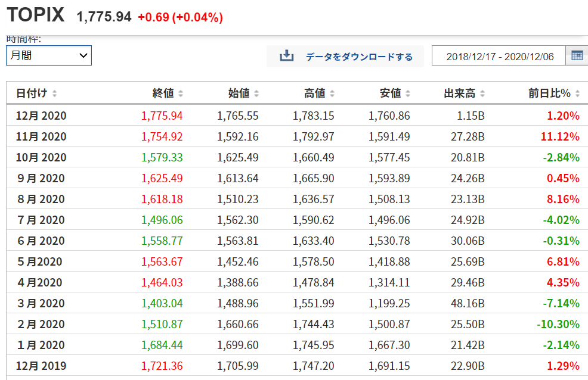The height and width of the screenshot is (380, 588).
Task: Click volume 48.16B
Action: (468, 303)
